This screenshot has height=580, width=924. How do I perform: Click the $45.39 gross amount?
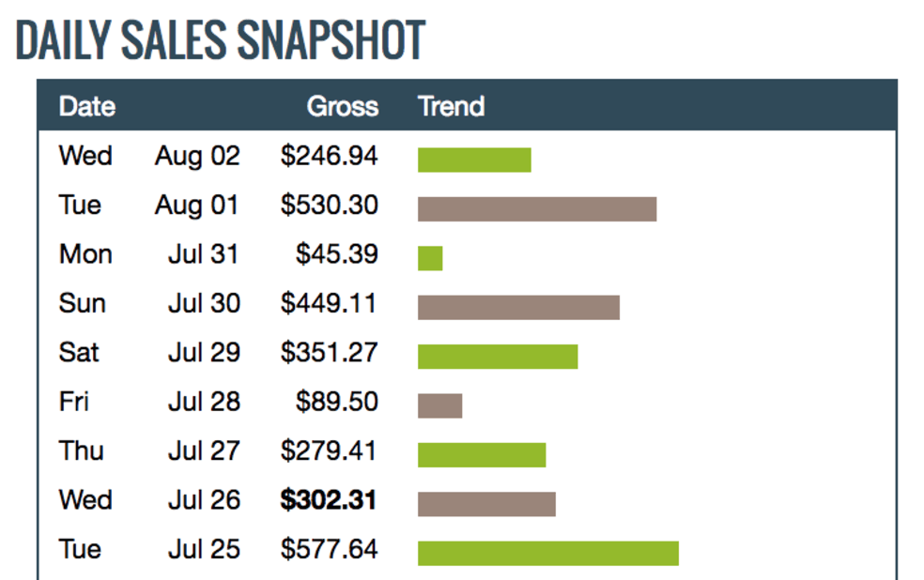(336, 254)
